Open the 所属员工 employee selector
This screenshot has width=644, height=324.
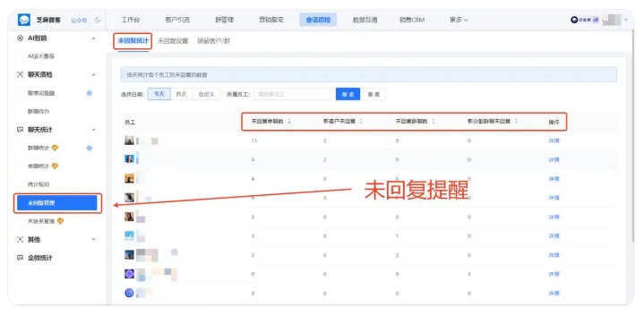292,94
